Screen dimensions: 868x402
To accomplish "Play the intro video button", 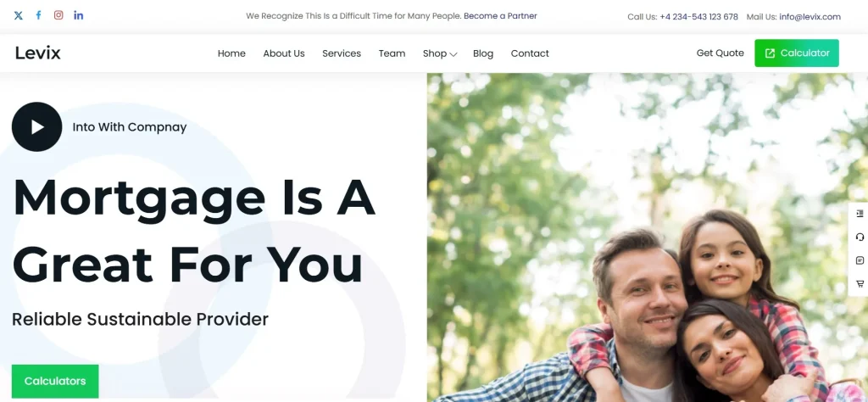I will point(36,127).
